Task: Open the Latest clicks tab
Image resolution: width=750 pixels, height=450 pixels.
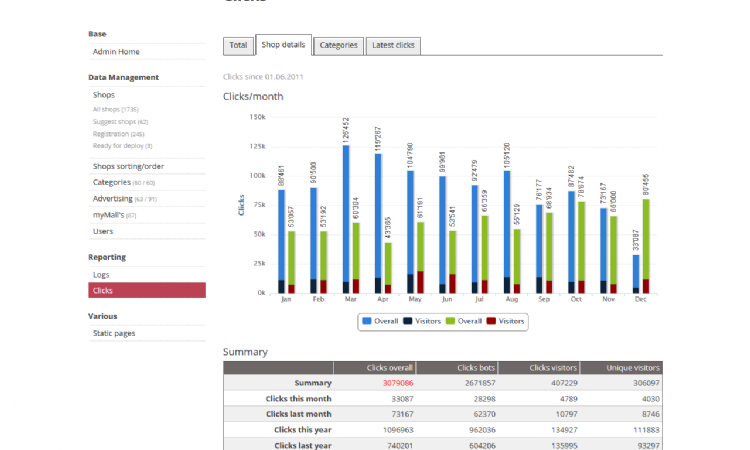Action: [394, 45]
